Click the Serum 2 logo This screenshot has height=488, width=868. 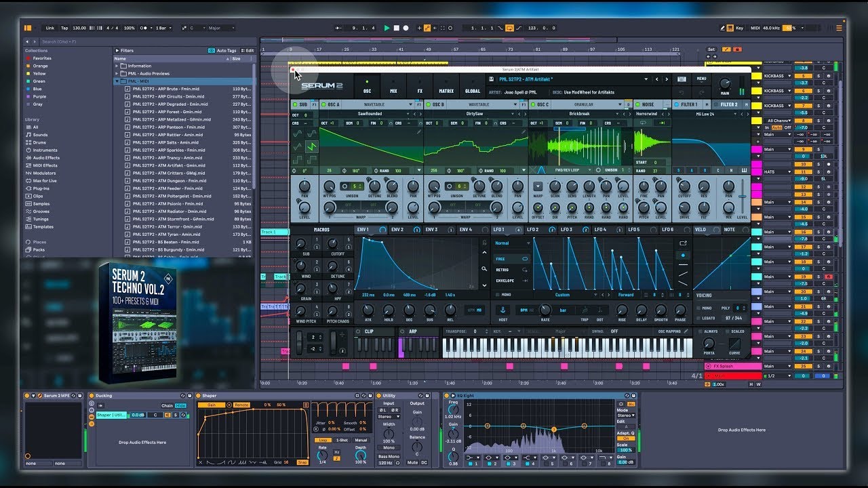coord(321,86)
